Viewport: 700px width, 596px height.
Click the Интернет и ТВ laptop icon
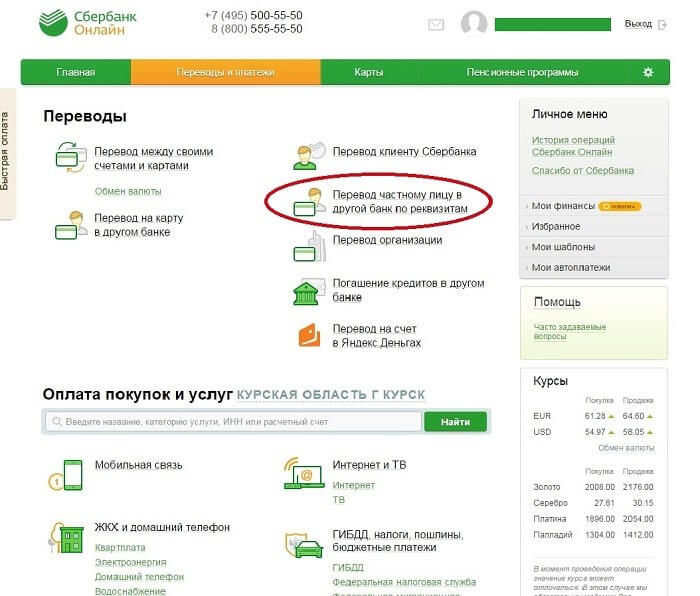click(x=304, y=473)
